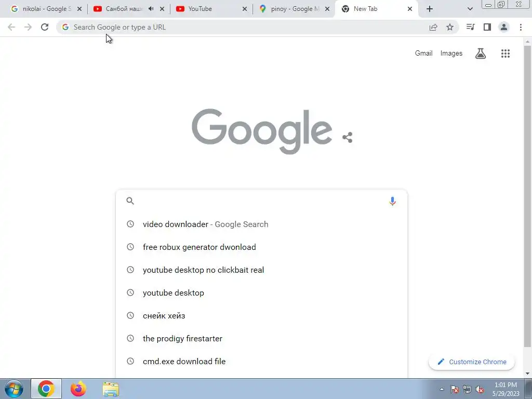This screenshot has width=532, height=399.
Task: Bookmark this tab with the star icon
Action: click(x=450, y=27)
